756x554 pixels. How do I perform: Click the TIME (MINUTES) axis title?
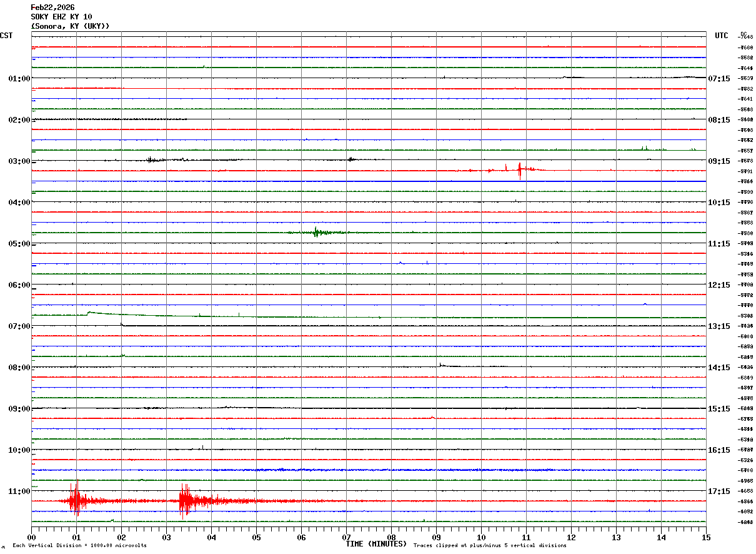pyautogui.click(x=376, y=544)
